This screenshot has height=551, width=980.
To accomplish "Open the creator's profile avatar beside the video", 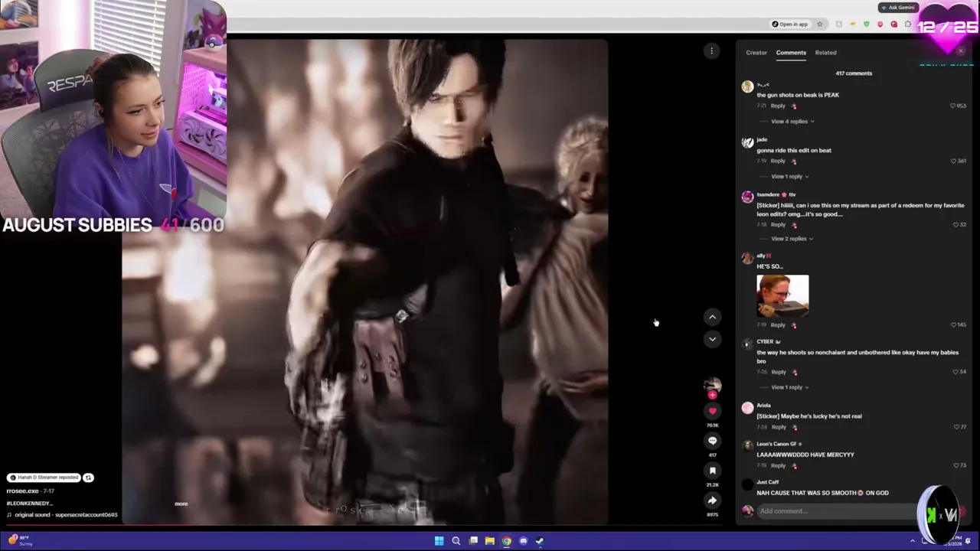I will (712, 384).
